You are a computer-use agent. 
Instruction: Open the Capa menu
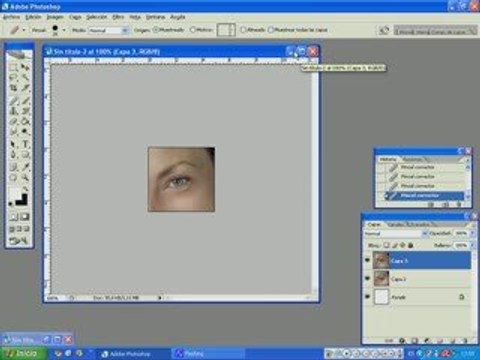click(75, 17)
